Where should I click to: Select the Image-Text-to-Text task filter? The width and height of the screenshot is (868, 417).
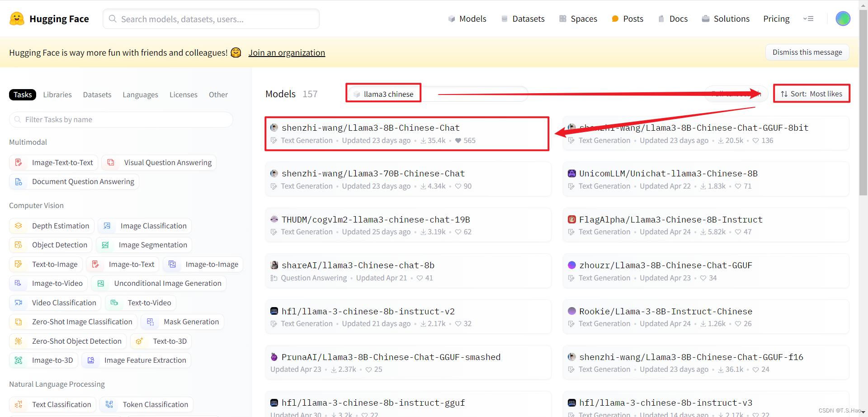pyautogui.click(x=53, y=162)
